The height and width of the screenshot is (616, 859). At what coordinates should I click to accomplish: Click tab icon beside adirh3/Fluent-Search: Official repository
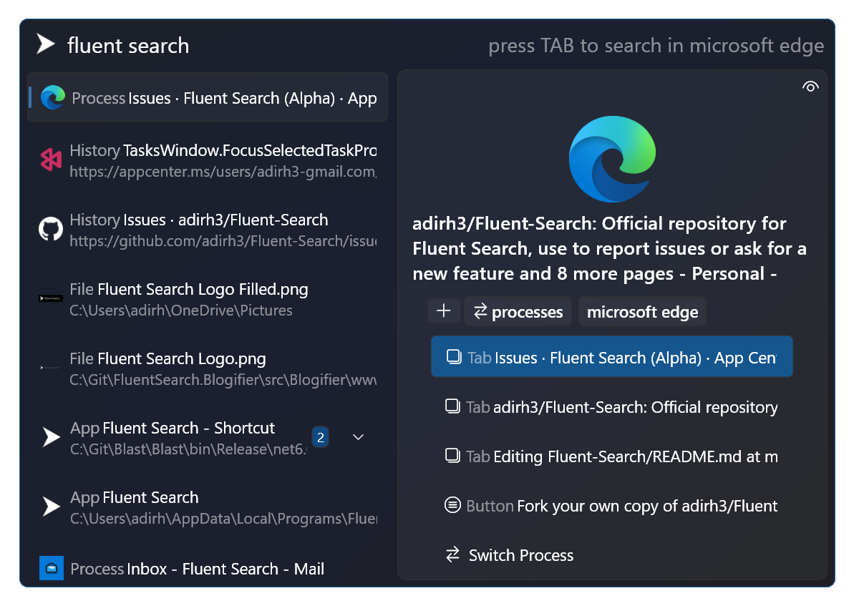[452, 406]
